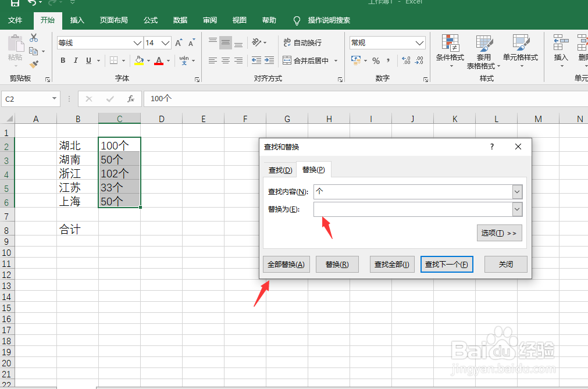Click the Borders icon
Image resolution: width=588 pixels, height=389 pixels.
coord(113,60)
